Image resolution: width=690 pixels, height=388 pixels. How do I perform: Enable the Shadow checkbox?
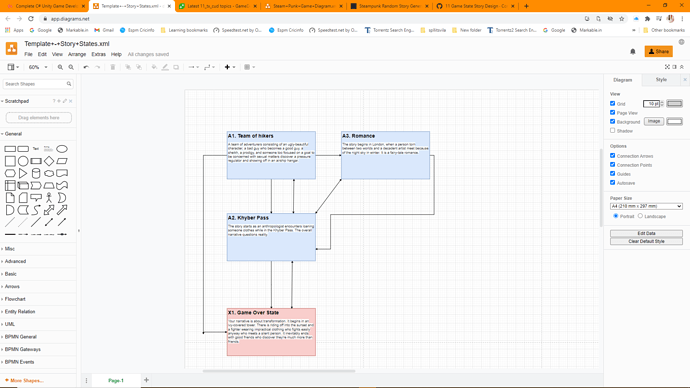tap(613, 131)
